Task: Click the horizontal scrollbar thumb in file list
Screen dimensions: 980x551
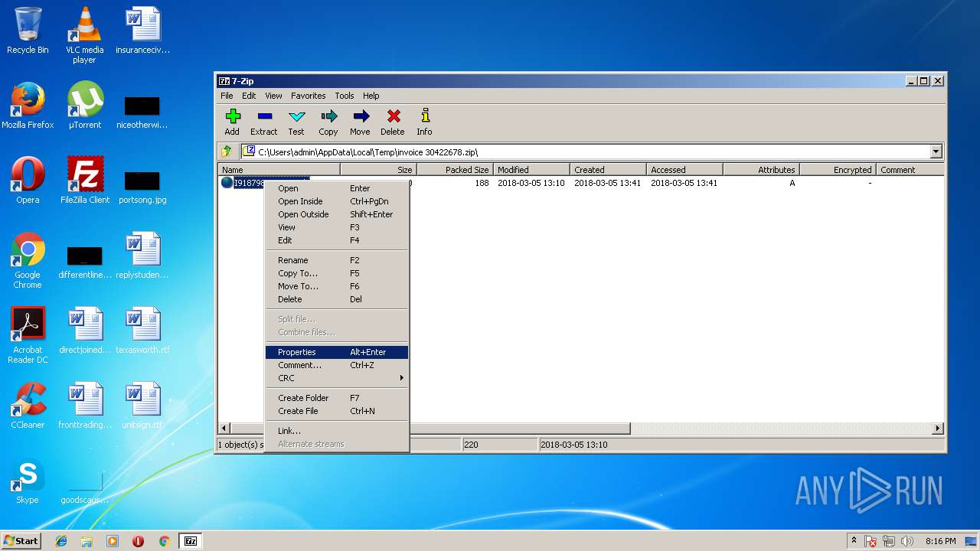Action: click(x=430, y=429)
